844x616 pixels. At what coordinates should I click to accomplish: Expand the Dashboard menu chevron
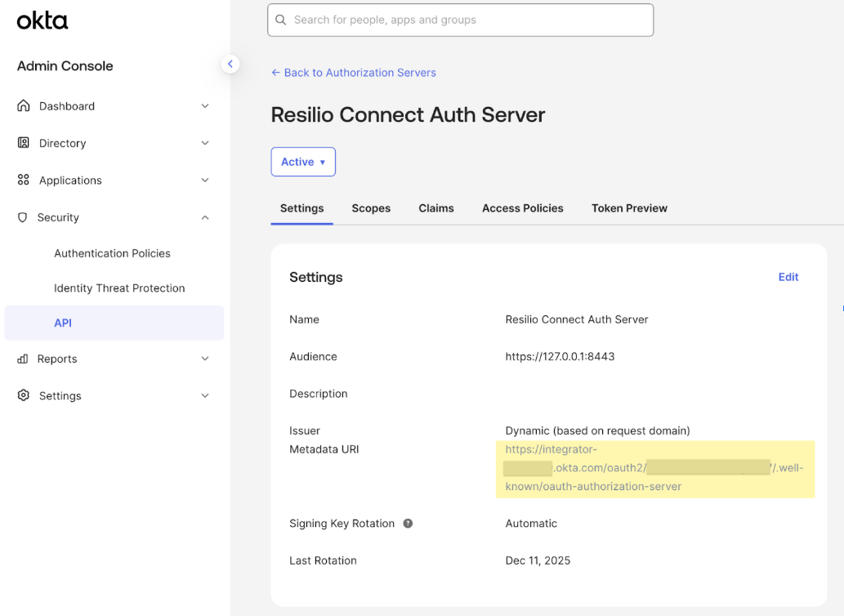click(205, 106)
